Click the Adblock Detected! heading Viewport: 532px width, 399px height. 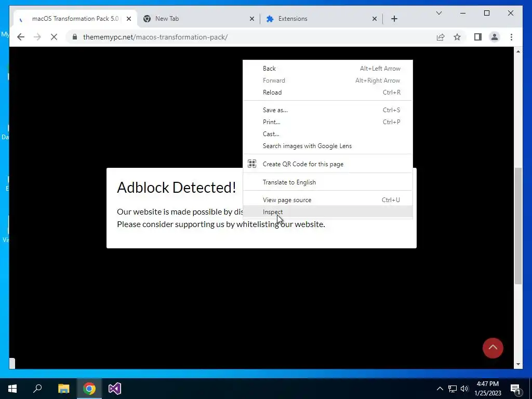pyautogui.click(x=177, y=187)
